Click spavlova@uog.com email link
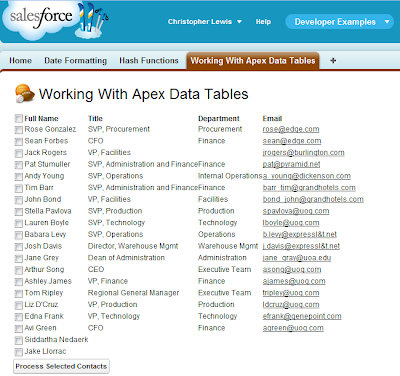 click(296, 211)
